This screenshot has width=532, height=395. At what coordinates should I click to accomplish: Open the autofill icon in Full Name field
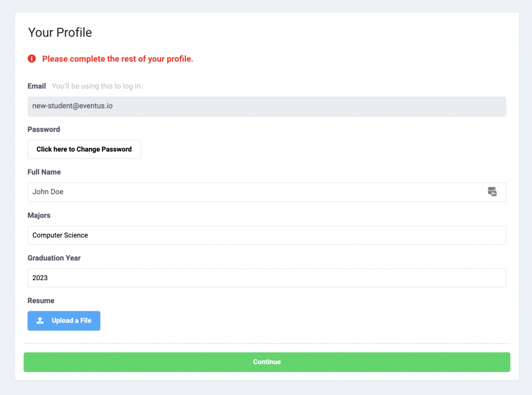[x=492, y=192]
